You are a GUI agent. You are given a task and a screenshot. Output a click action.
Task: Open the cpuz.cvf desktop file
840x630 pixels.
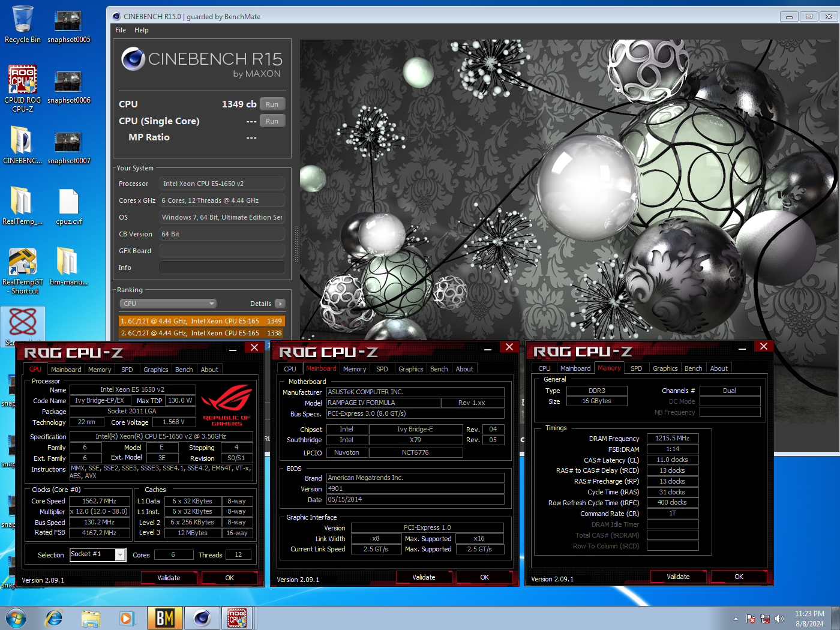[69, 206]
